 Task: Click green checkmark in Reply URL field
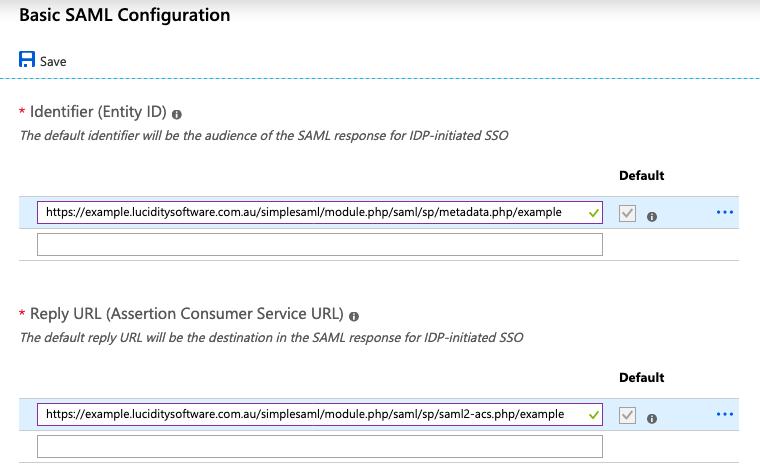pyautogui.click(x=594, y=413)
